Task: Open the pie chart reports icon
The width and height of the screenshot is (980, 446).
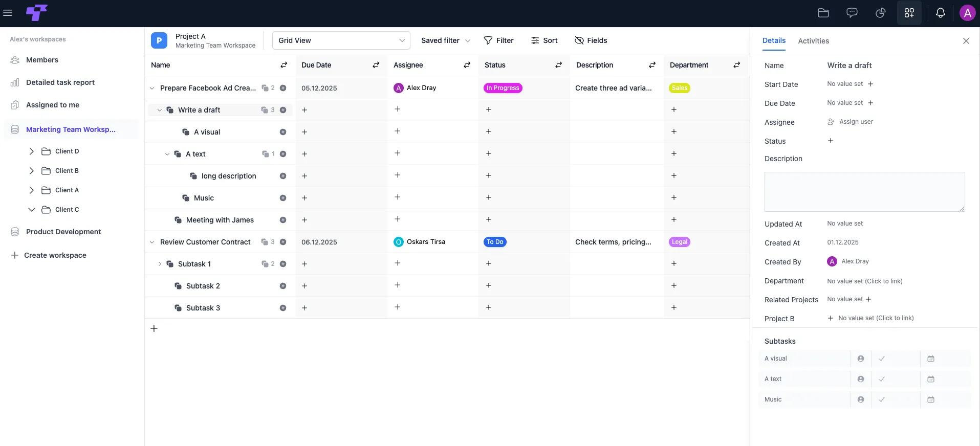Action: coord(881,13)
